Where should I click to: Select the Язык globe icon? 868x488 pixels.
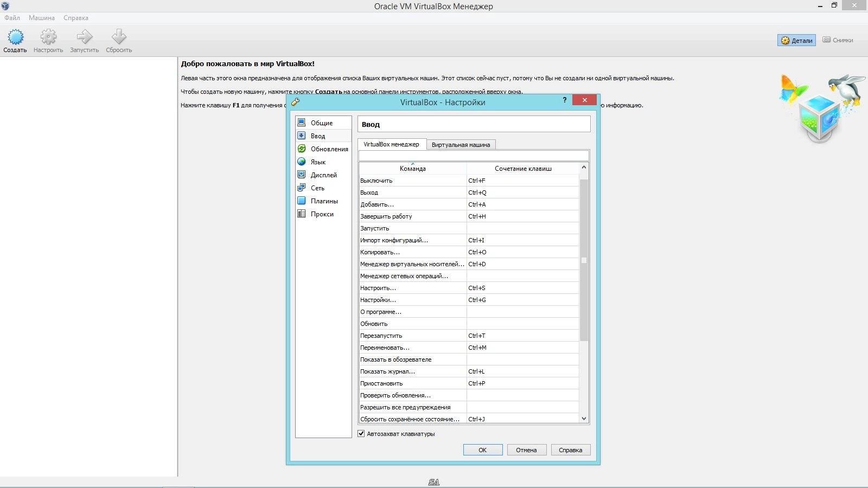point(302,162)
